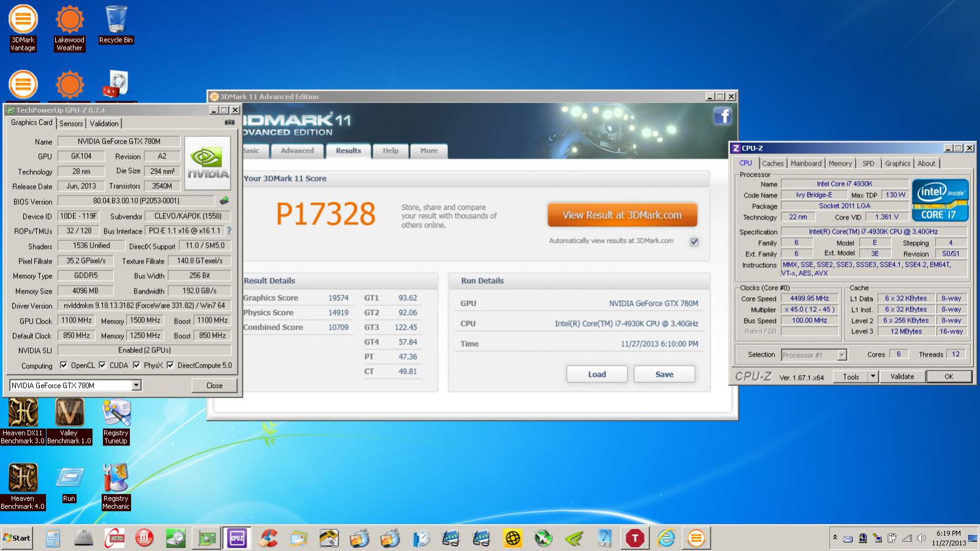Toggle the DirectCompute 5.0 checkbox

click(x=170, y=365)
